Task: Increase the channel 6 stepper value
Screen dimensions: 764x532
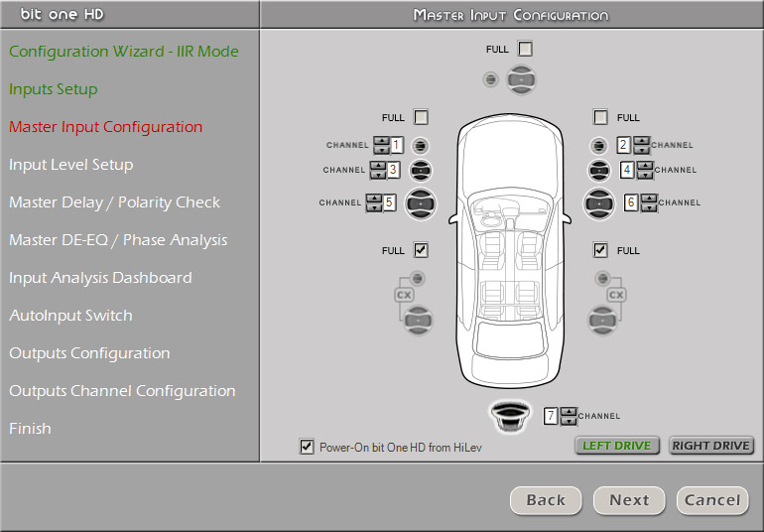Action: click(649, 199)
